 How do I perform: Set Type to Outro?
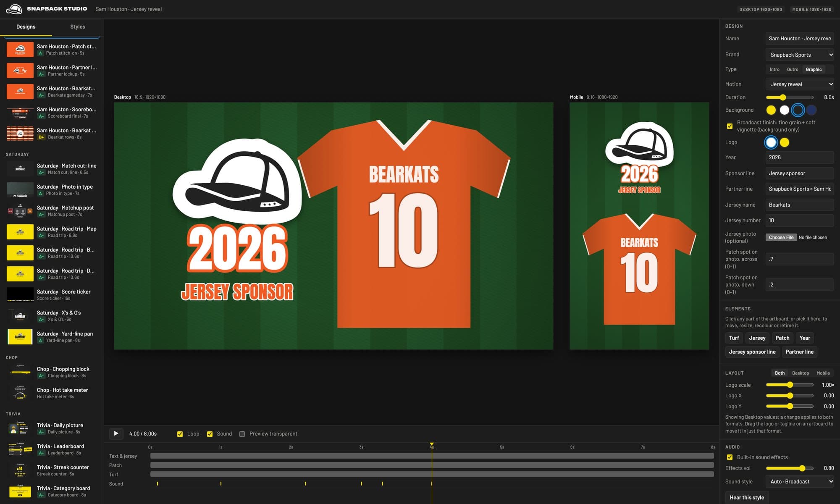(793, 69)
